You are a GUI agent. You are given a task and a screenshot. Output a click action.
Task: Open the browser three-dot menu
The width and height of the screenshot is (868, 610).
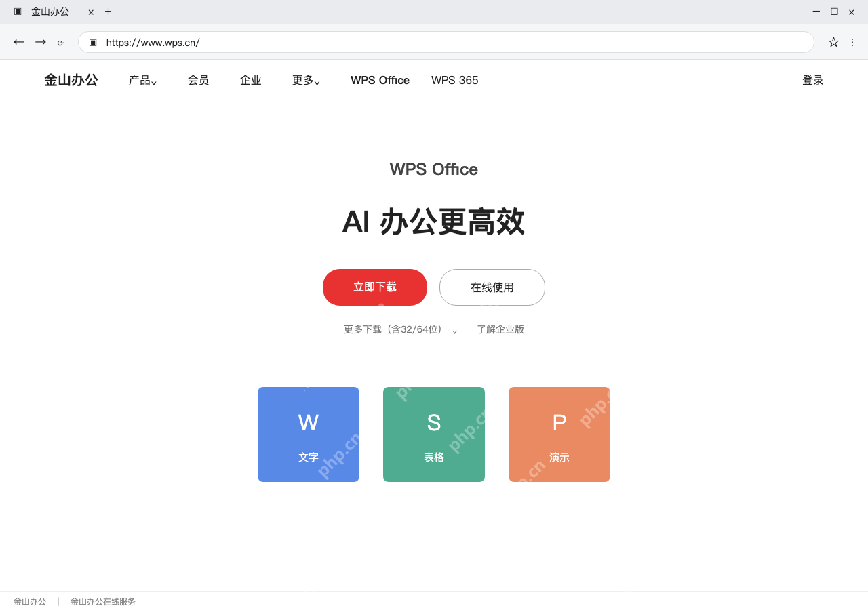(852, 42)
